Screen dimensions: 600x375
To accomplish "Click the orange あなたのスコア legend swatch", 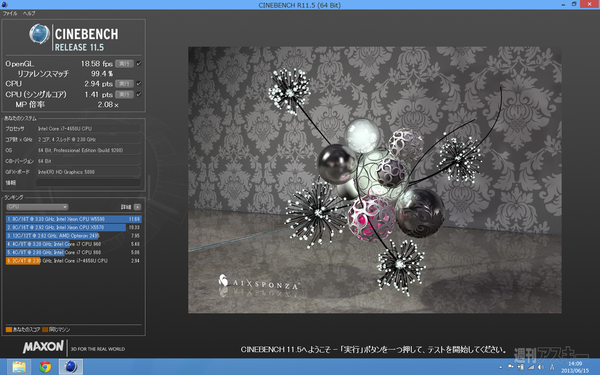I will point(9,329).
